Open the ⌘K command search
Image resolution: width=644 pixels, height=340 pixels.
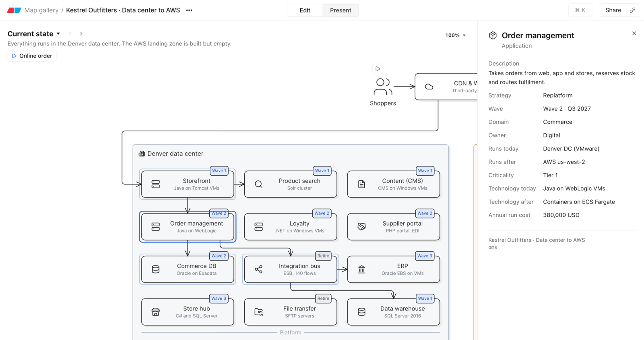click(580, 10)
